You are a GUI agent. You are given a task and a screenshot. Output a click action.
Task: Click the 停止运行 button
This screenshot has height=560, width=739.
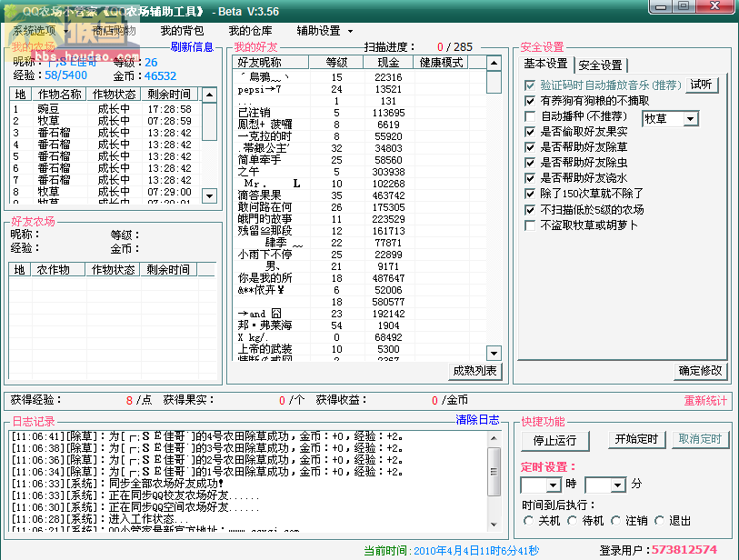click(554, 441)
